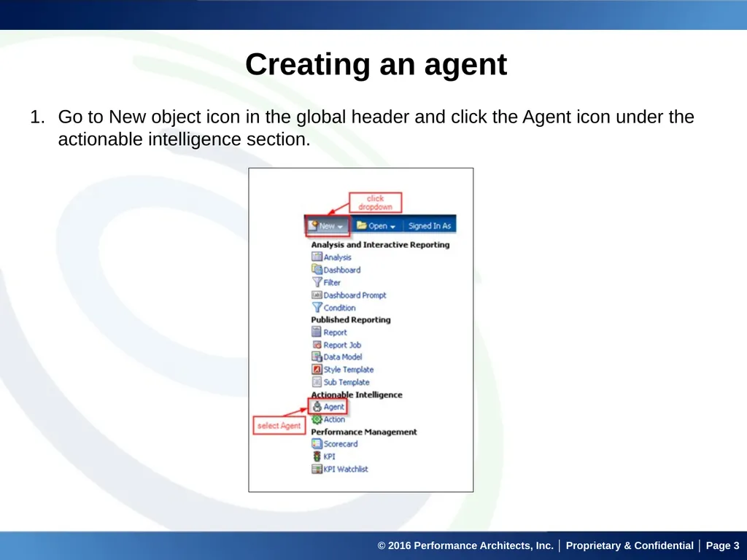
Task: Choose the Dashboard Prompt entry
Action: pos(355,295)
